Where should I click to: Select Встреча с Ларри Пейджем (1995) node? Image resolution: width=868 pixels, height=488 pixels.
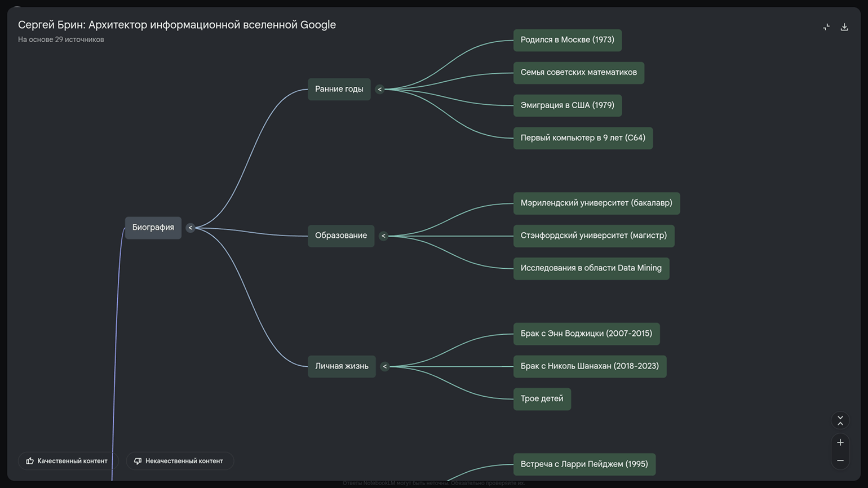(584, 464)
